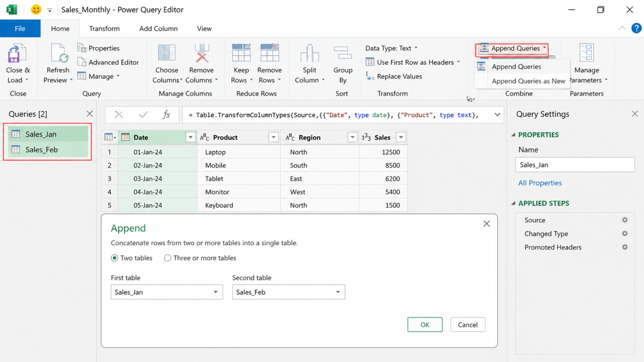This screenshot has width=644, height=362.
Task: Collapse the APPLIED STEPS section
Action: pyautogui.click(x=514, y=203)
